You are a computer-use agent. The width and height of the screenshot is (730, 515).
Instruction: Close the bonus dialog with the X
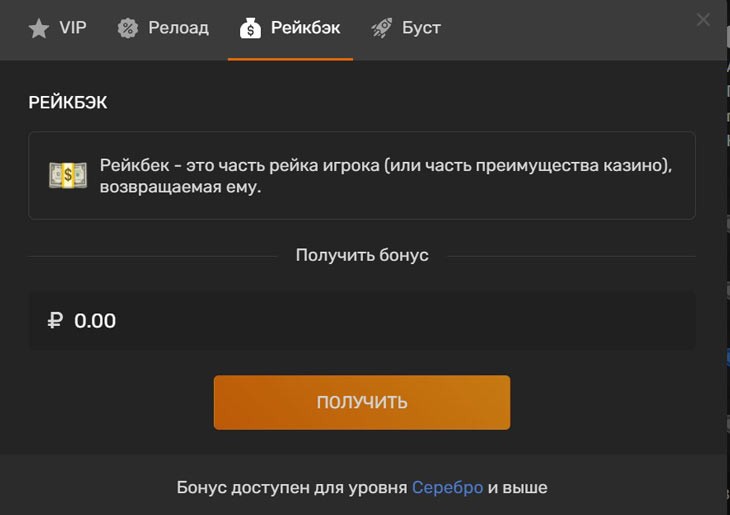pyautogui.click(x=703, y=20)
